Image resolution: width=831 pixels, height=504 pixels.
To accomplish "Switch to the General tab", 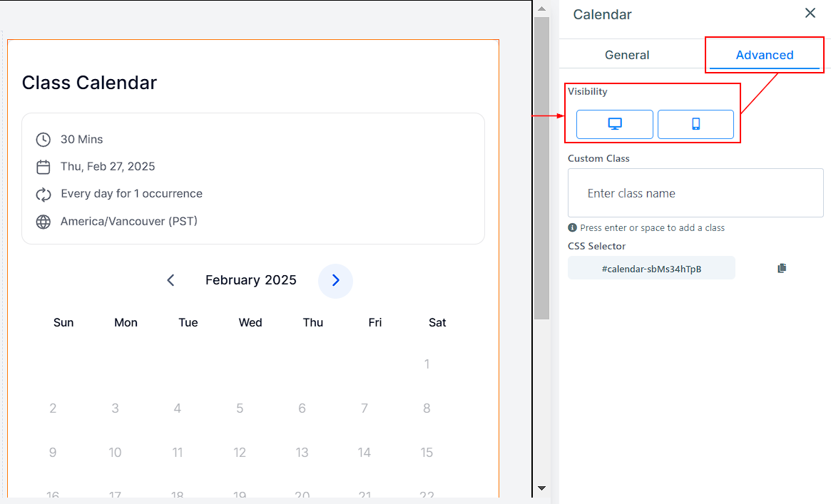I will [x=627, y=55].
